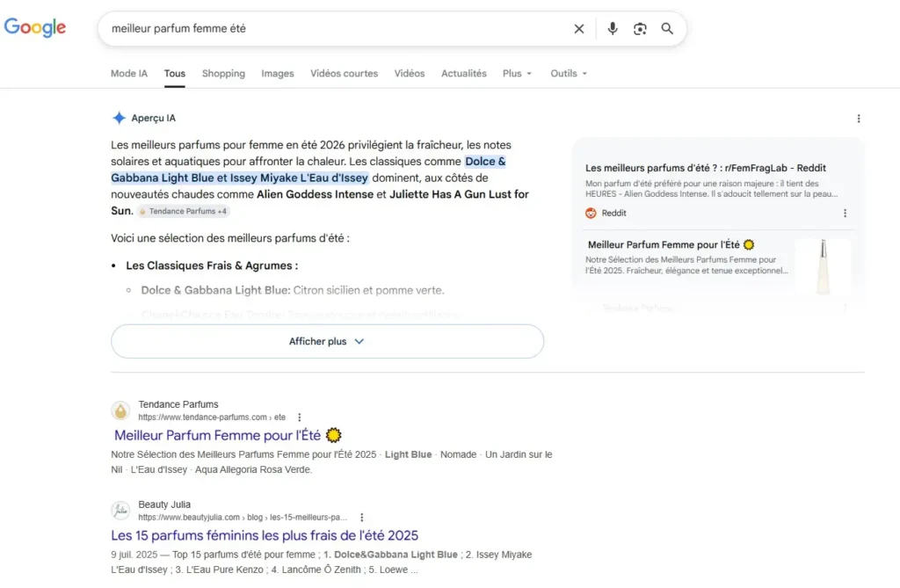The height and width of the screenshot is (588, 900).
Task: Click bold Alien Goddess Intense text
Action: pyautogui.click(x=315, y=194)
